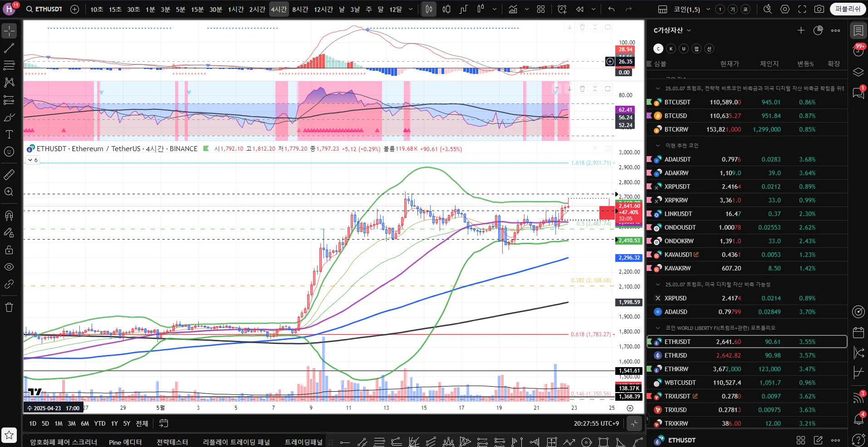Open the notifications bell in right sidebar
This screenshot has height=447, width=868.
click(x=858, y=419)
